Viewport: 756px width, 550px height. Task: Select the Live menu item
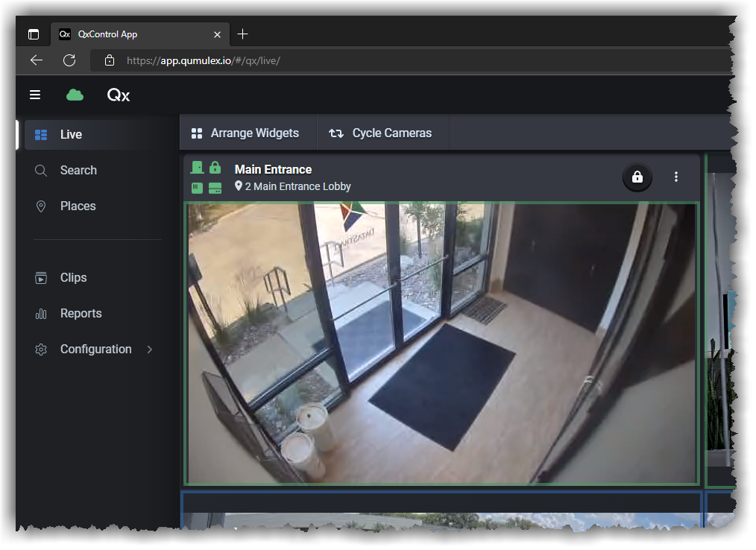pyautogui.click(x=71, y=134)
